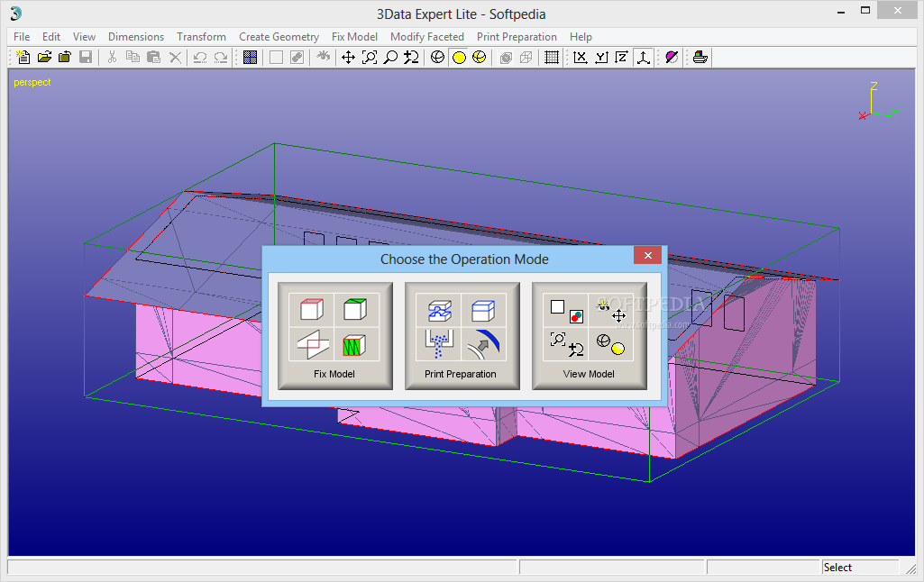The width and height of the screenshot is (924, 582).
Task: Close the Choose the Operation Mode dialog
Action: coord(647,255)
